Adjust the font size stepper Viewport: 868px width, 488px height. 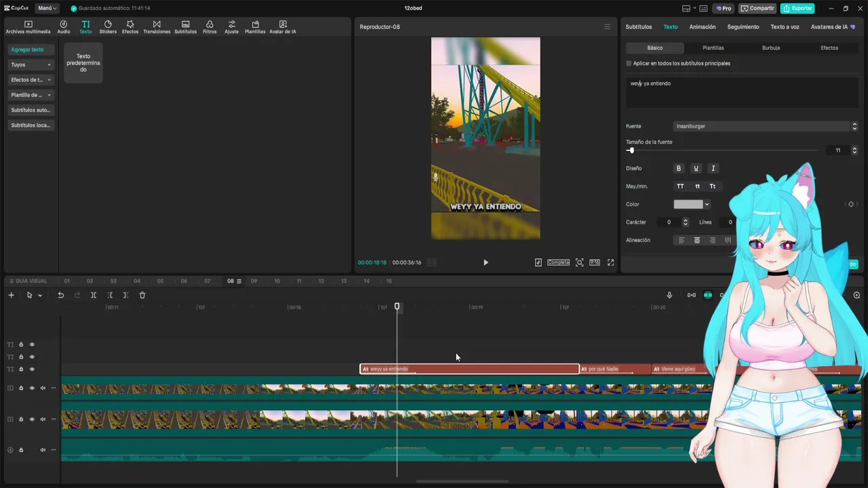point(854,150)
